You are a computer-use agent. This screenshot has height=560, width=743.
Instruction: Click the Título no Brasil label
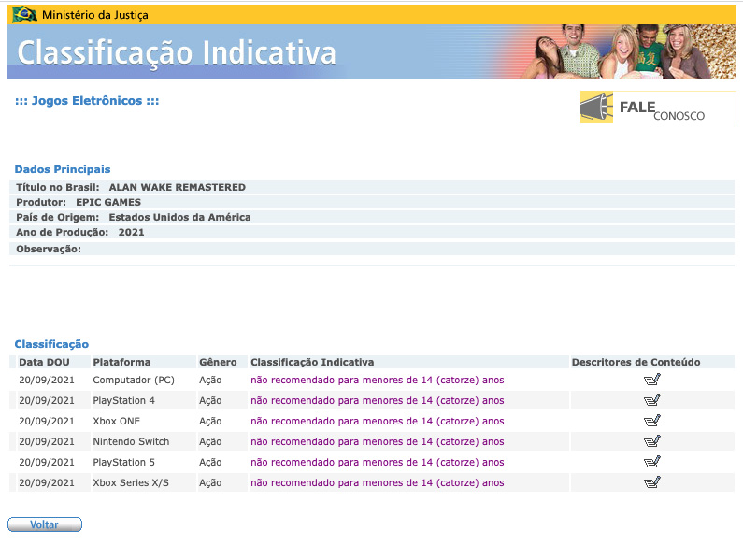58,187
